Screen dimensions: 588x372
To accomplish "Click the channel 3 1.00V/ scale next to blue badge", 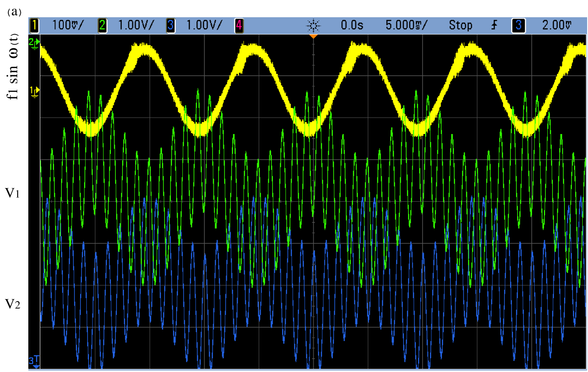I will pos(205,26).
